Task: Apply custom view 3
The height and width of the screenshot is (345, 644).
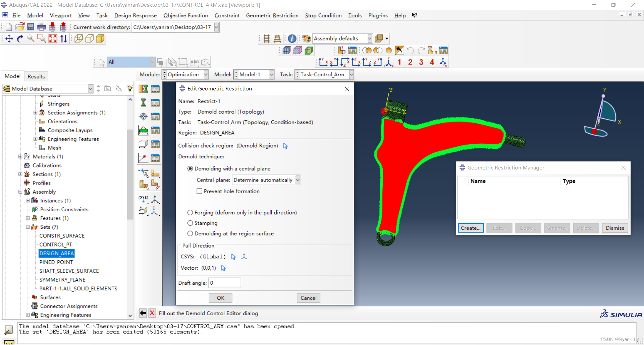Action: [x=421, y=62]
